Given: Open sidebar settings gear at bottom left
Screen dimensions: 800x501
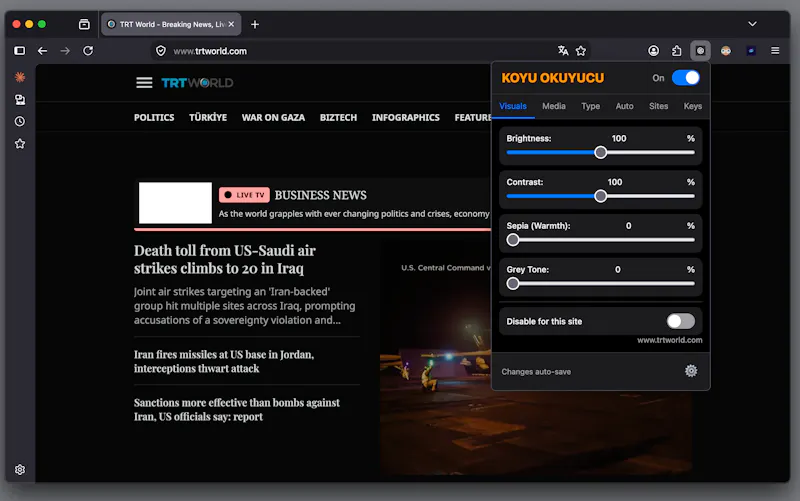Looking at the screenshot, I should click(x=20, y=469).
